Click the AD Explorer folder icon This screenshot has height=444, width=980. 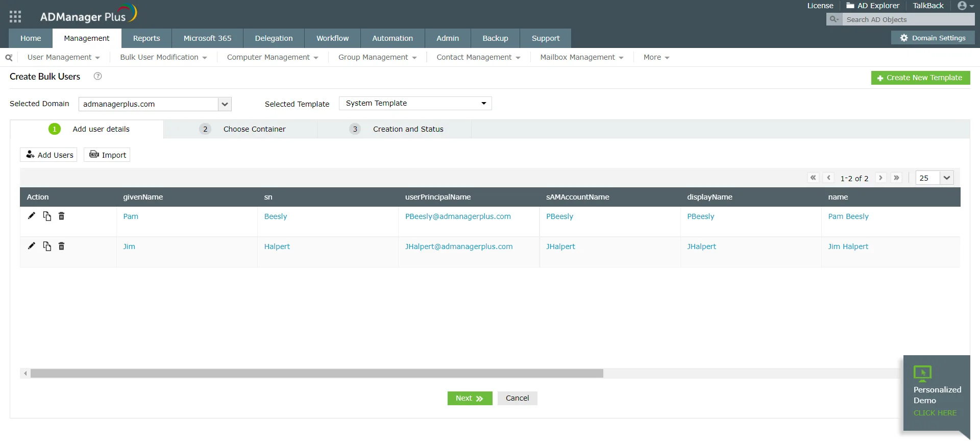(x=850, y=6)
